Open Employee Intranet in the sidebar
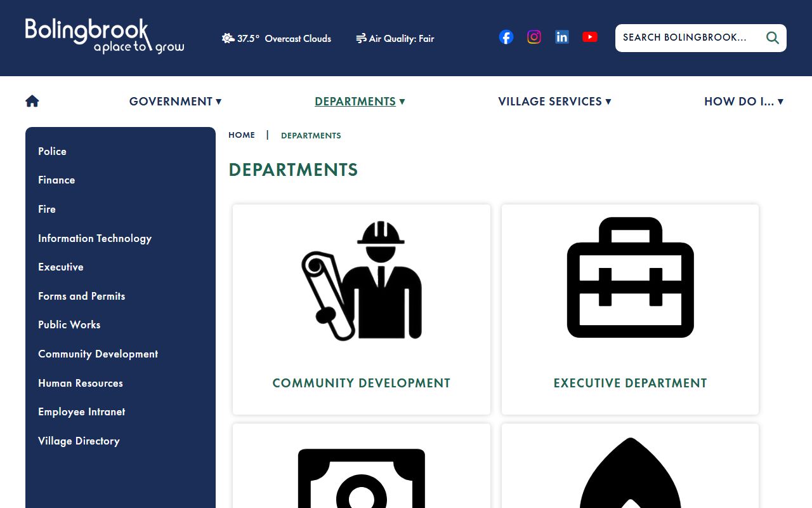The height and width of the screenshot is (508, 812). (x=82, y=411)
